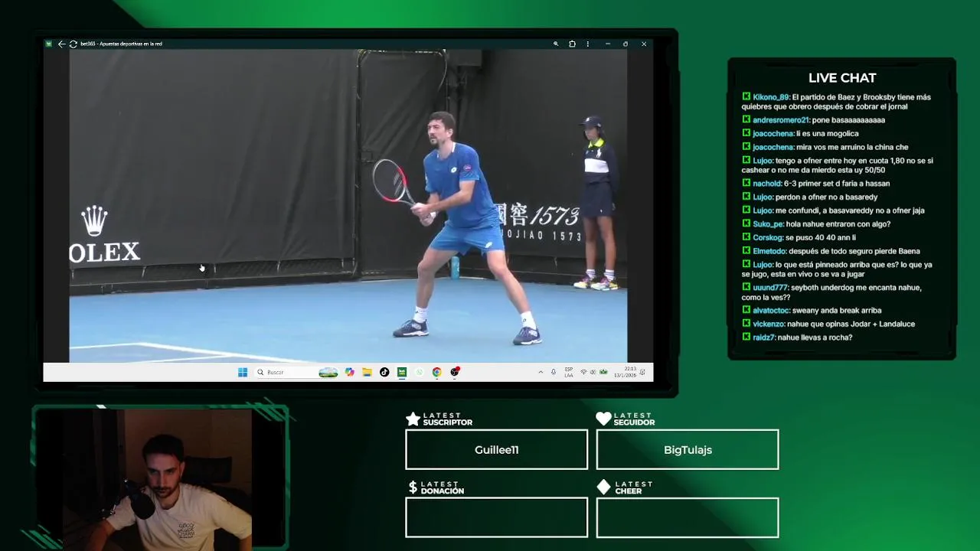Image resolution: width=980 pixels, height=551 pixels.
Task: Open TikTok from the taskbar
Action: [x=384, y=372]
